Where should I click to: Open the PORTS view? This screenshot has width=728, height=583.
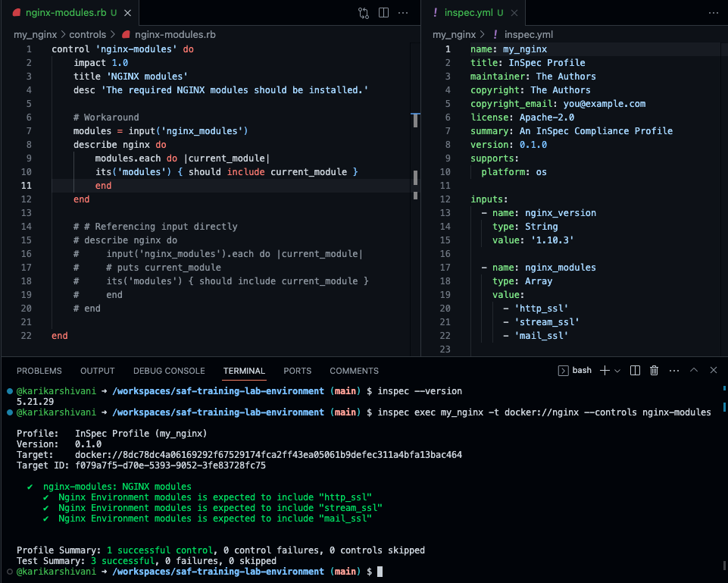click(297, 370)
